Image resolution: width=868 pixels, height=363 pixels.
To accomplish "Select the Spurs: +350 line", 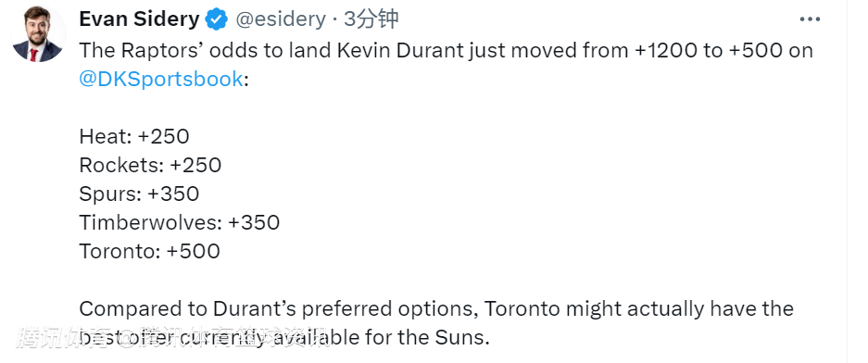I will (x=140, y=194).
